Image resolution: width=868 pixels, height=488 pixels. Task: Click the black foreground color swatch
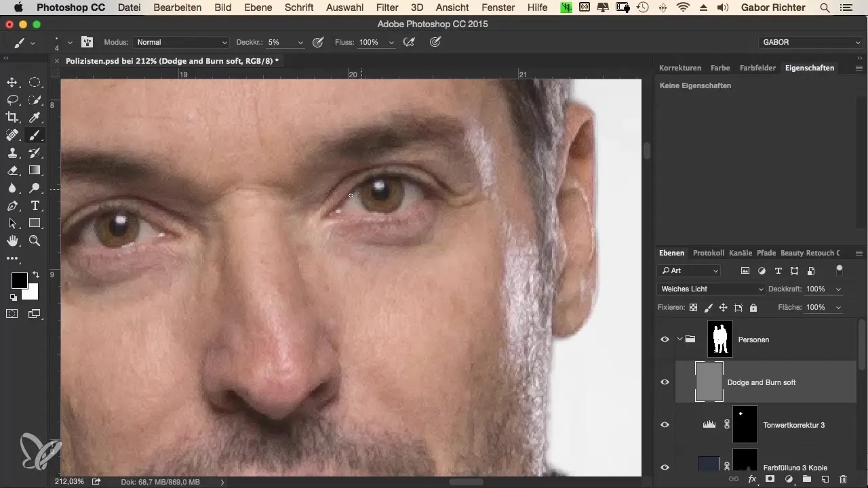coord(18,281)
